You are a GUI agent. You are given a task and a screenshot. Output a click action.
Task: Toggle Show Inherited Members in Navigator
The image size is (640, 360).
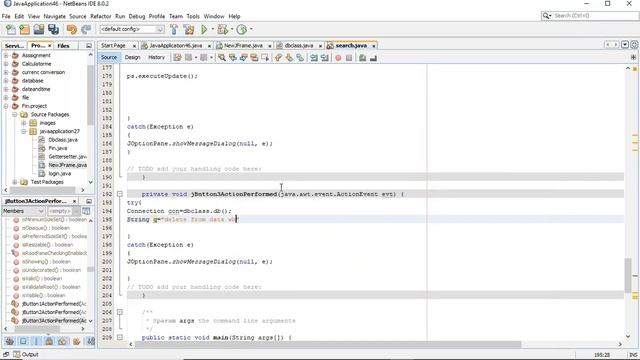(x=10, y=341)
